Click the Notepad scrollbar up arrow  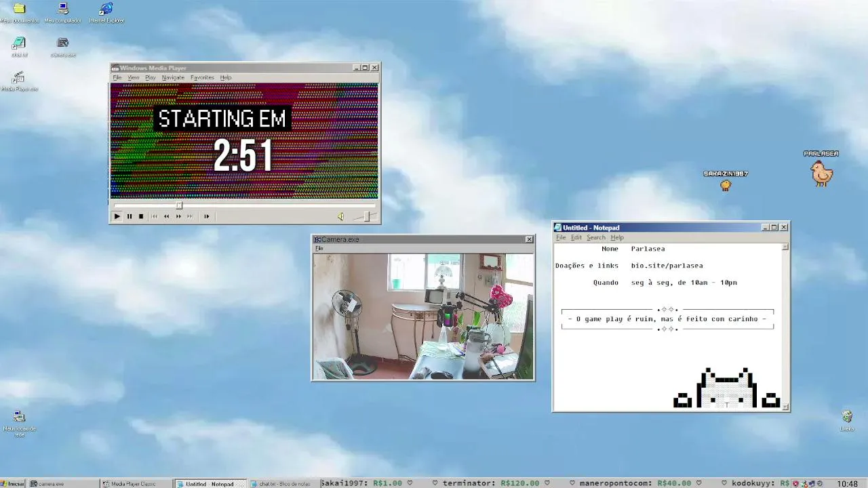point(785,247)
